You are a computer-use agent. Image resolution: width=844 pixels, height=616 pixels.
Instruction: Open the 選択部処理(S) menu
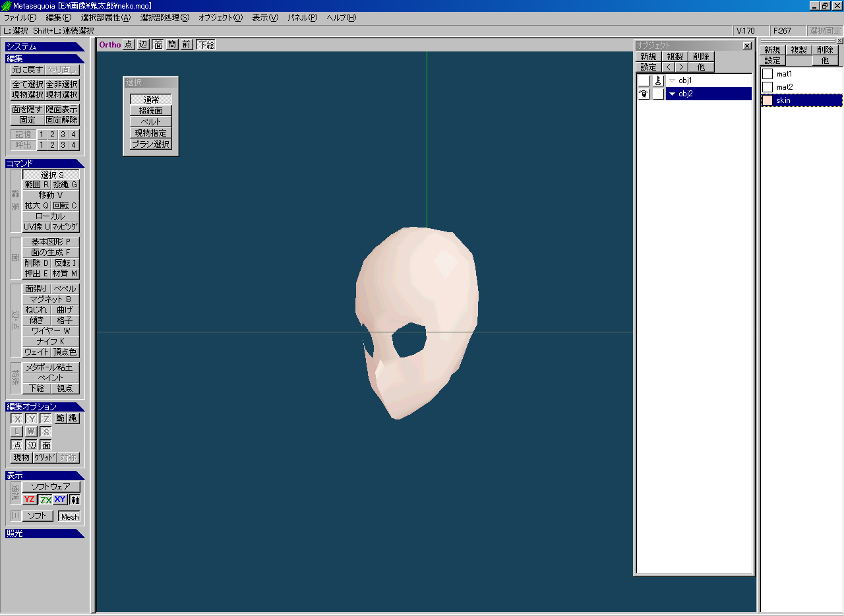164,18
